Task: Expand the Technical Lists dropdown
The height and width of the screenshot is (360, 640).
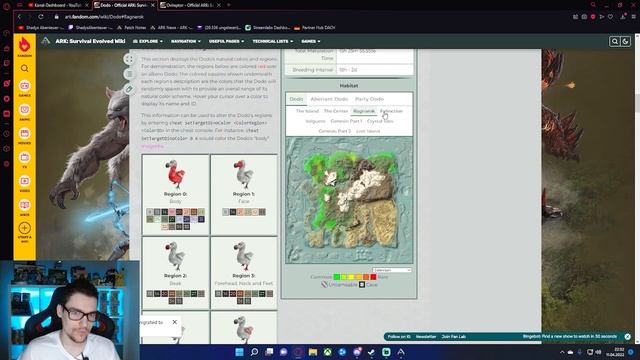Action: (x=273, y=41)
